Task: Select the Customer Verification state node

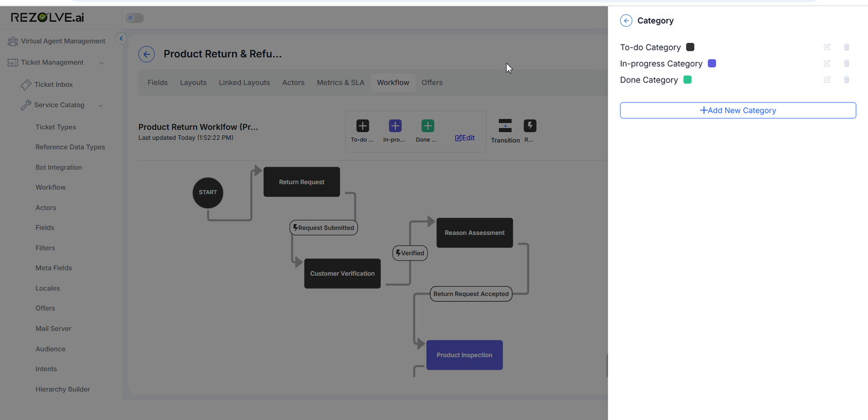Action: click(342, 273)
